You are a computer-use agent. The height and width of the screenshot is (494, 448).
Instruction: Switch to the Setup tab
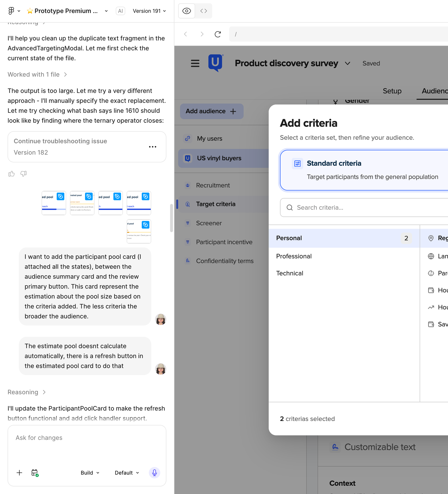click(x=392, y=91)
